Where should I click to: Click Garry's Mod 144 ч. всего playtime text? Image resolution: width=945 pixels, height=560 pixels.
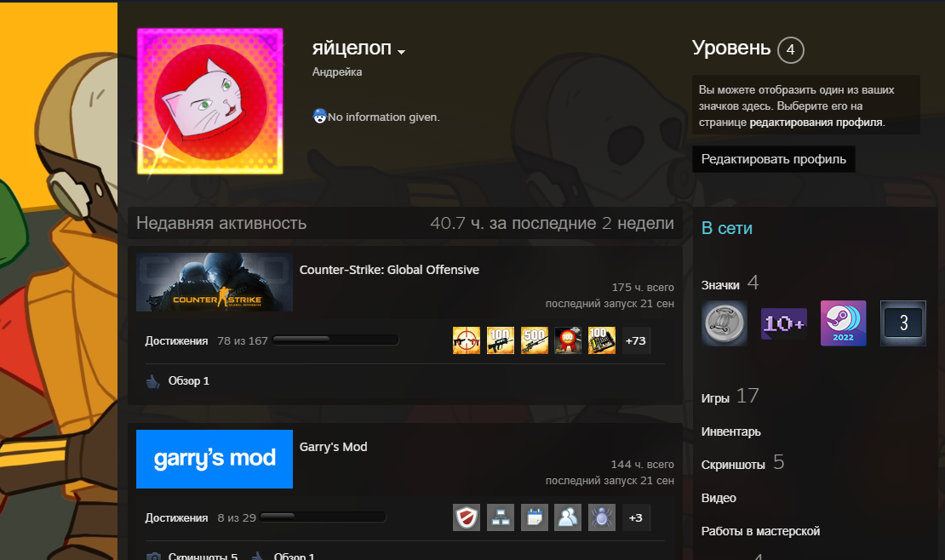pos(643,465)
